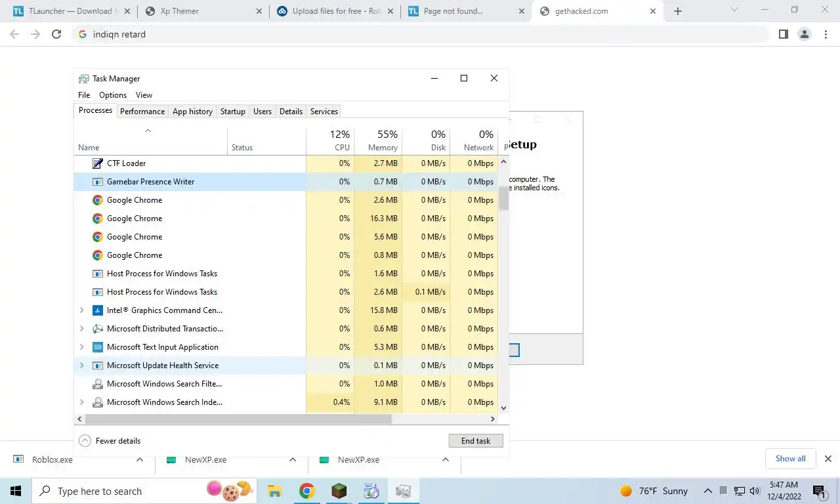The height and width of the screenshot is (504, 840).
Task: Sort processes by the Name column
Action: tap(150, 140)
